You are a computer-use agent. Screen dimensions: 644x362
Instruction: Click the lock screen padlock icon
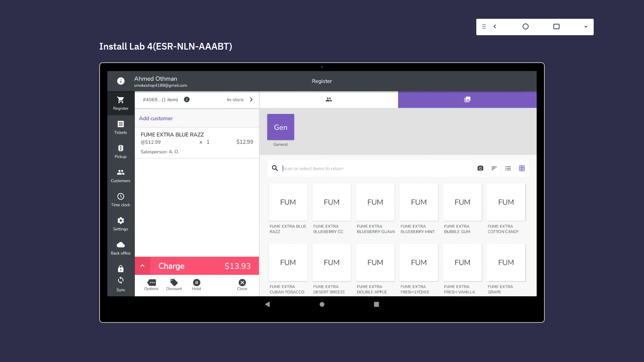(x=120, y=269)
